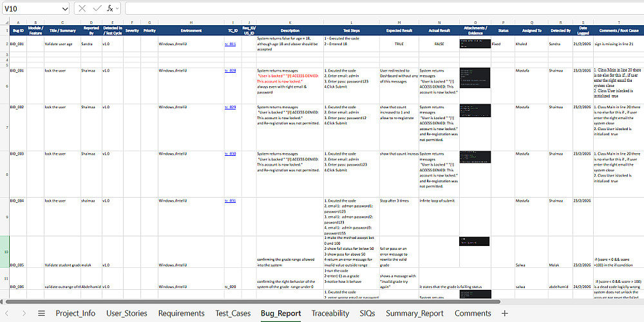Click the Status header cell
Screen dimensions: 644x322
503,30
